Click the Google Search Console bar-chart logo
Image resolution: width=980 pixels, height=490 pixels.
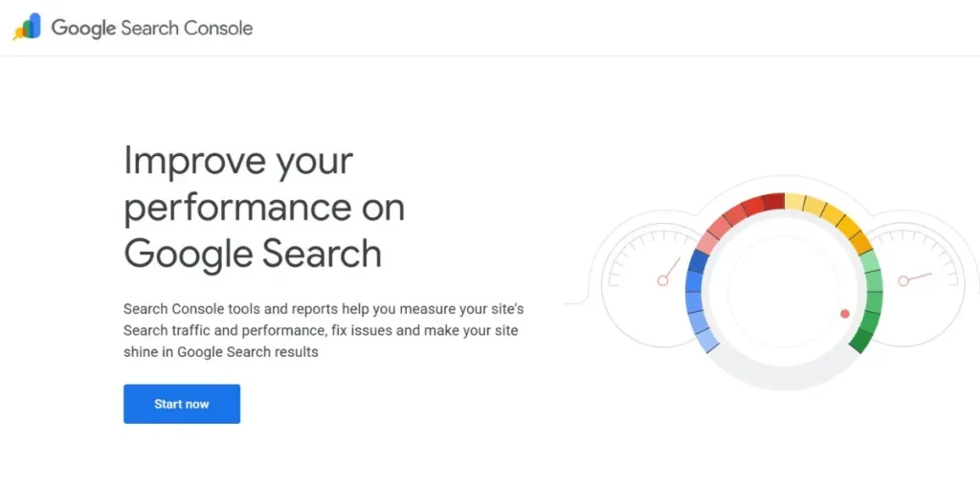[27, 27]
